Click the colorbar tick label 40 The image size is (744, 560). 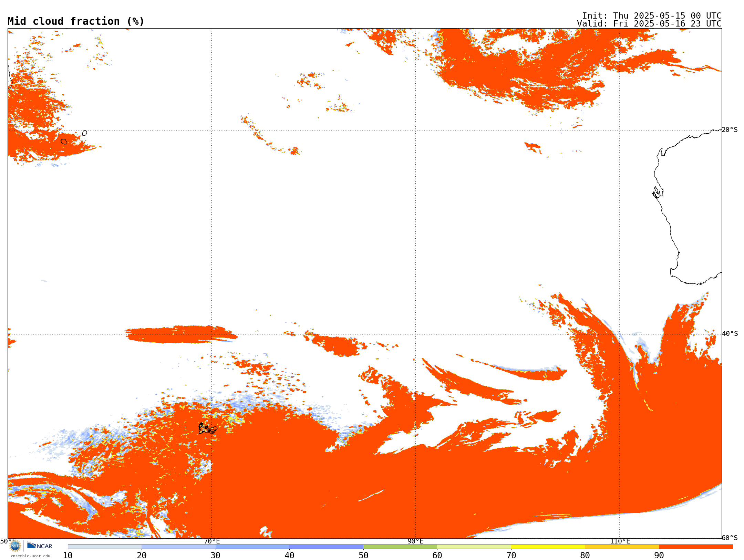[x=290, y=556]
